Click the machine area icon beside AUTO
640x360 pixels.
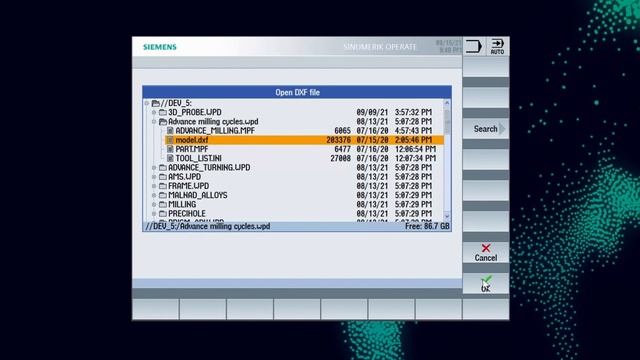[474, 47]
